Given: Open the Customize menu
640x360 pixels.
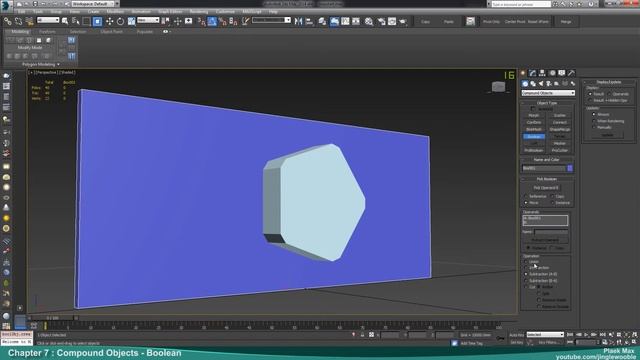Looking at the screenshot, I should [225, 11].
